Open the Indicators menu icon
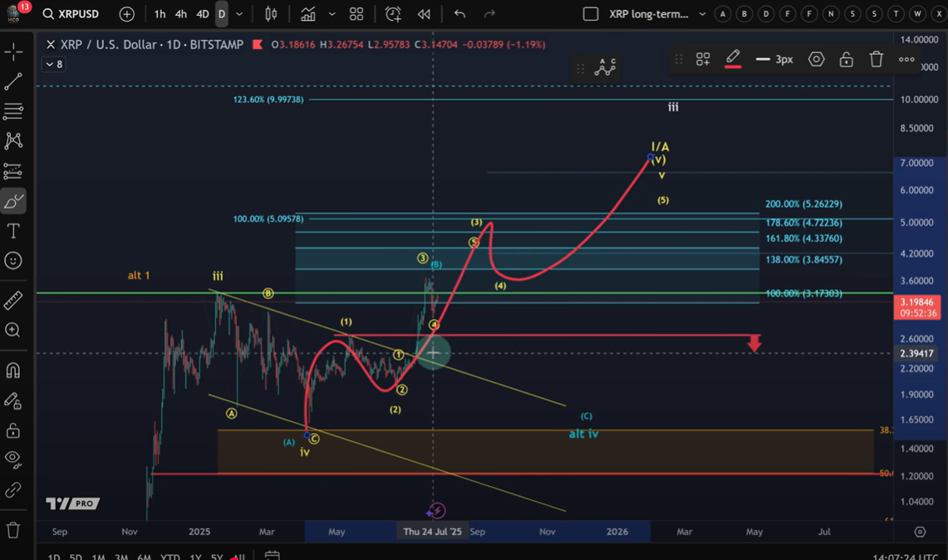Viewport: 948px width, 560px height. (x=308, y=14)
